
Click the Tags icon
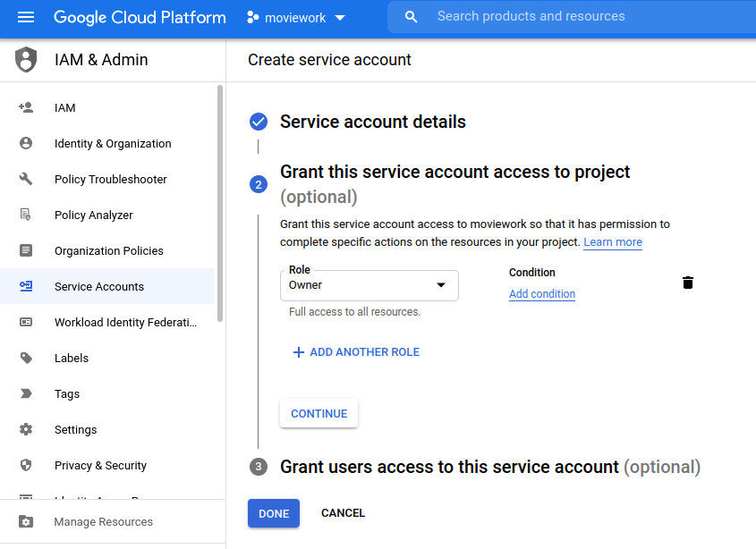coord(26,393)
